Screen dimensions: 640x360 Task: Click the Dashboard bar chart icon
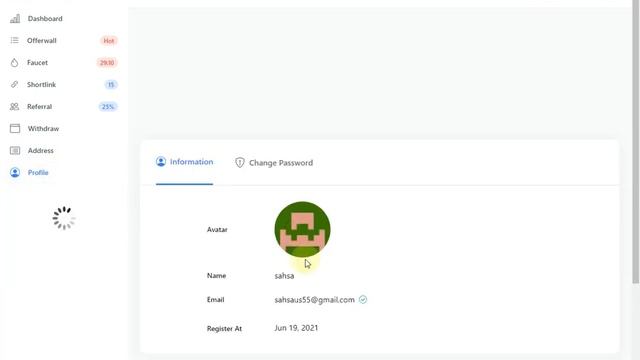(x=15, y=18)
